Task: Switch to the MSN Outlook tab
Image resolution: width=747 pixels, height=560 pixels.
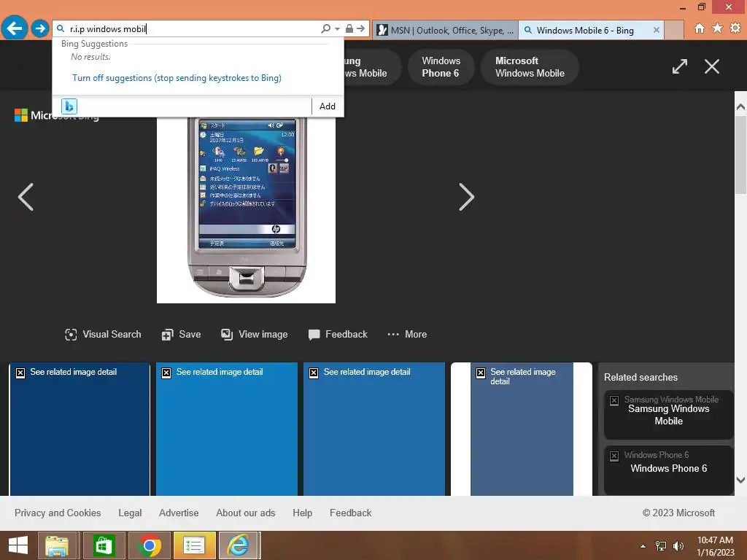Action: click(x=446, y=30)
